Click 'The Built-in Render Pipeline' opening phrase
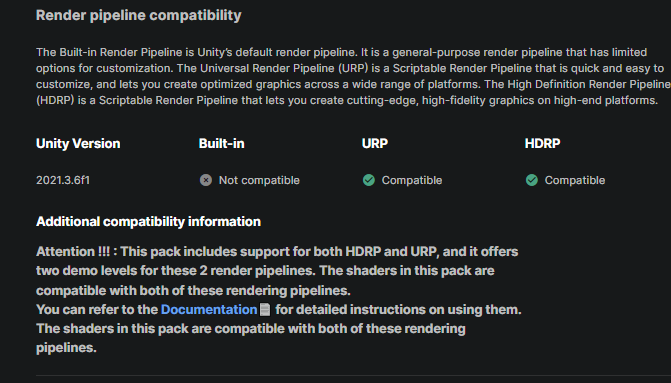The width and height of the screenshot is (671, 383). 109,52
